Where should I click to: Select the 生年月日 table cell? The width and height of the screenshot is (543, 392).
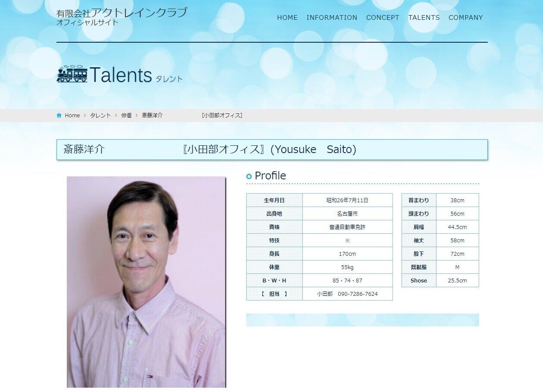point(274,200)
